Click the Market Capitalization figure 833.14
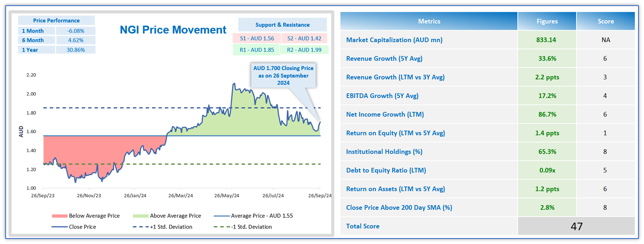Image resolution: width=644 pixels, height=244 pixels. (547, 40)
